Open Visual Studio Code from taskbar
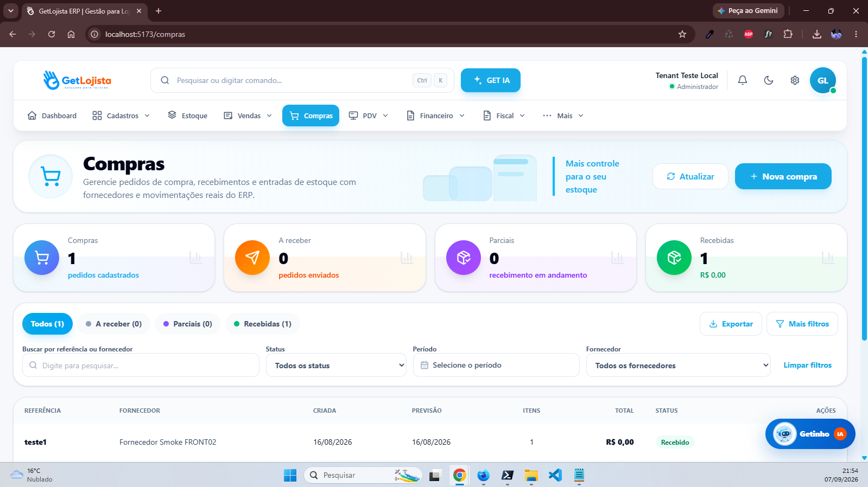 tap(555, 475)
